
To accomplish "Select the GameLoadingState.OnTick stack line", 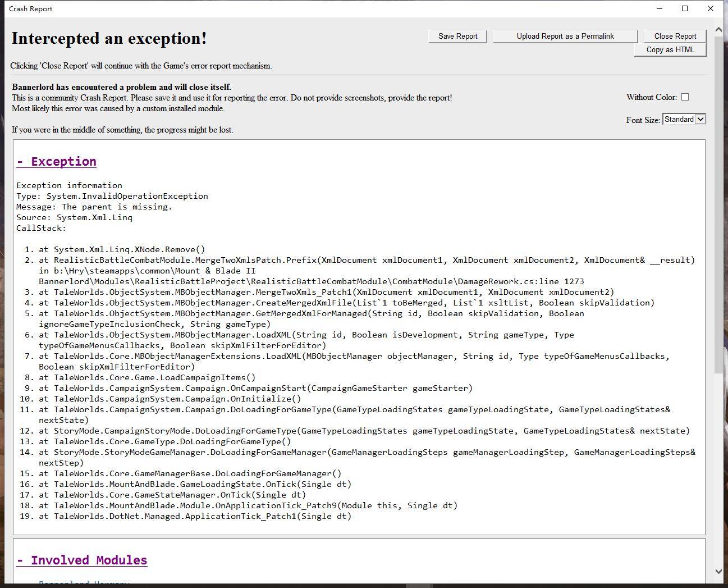I will [x=195, y=484].
